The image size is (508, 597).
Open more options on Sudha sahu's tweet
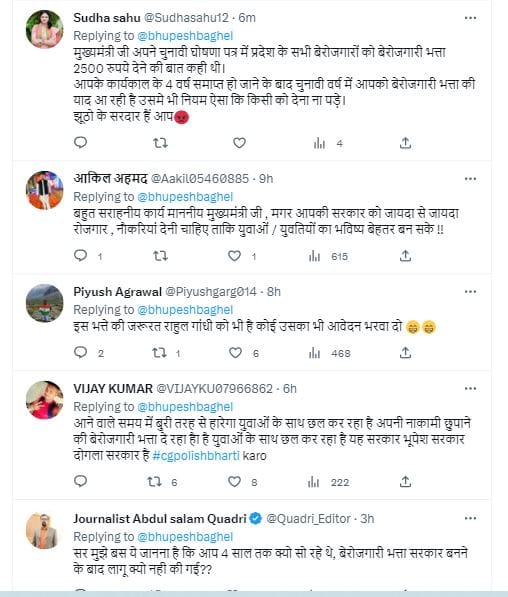[x=470, y=18]
